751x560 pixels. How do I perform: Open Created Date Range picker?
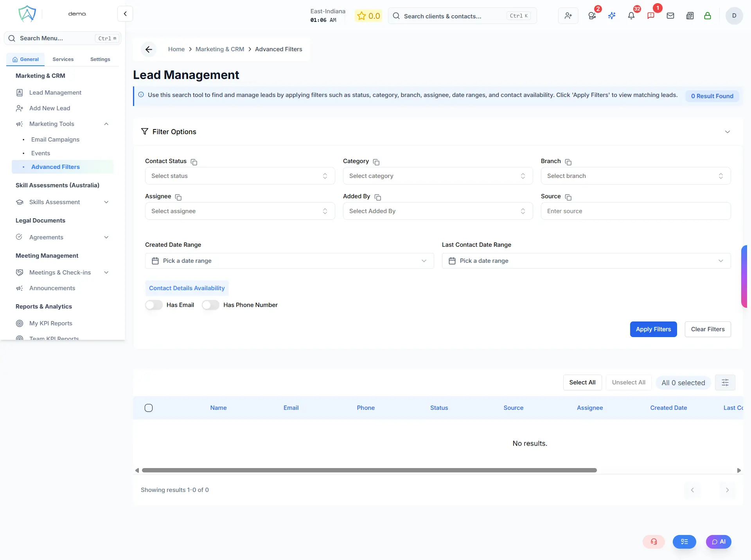pyautogui.click(x=289, y=261)
